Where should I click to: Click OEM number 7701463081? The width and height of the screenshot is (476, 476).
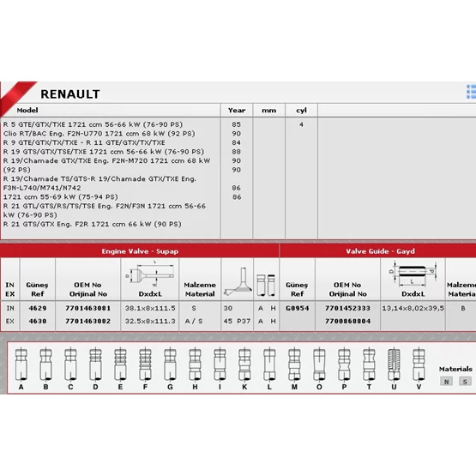(x=88, y=308)
